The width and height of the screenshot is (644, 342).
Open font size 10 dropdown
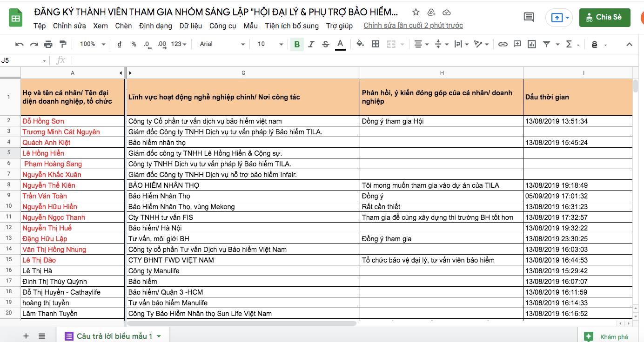[270, 44]
